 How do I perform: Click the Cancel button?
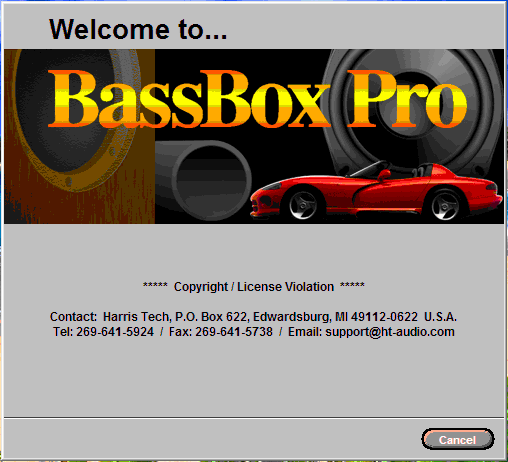458,439
